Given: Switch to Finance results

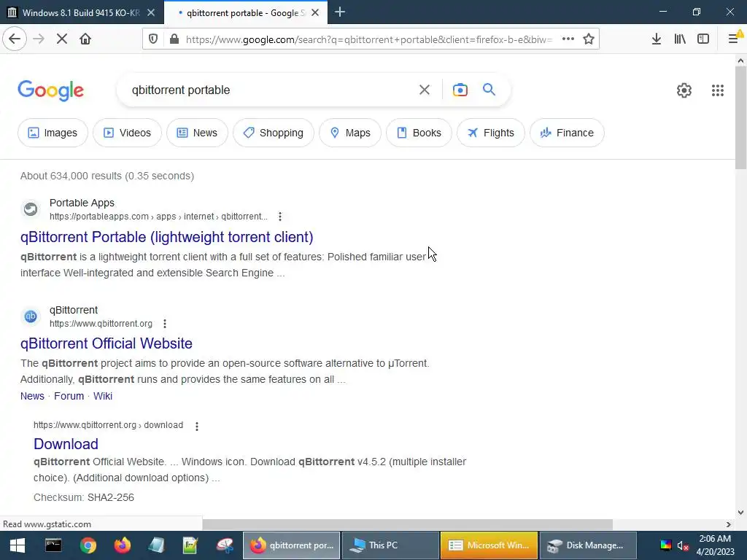Looking at the screenshot, I should point(567,133).
